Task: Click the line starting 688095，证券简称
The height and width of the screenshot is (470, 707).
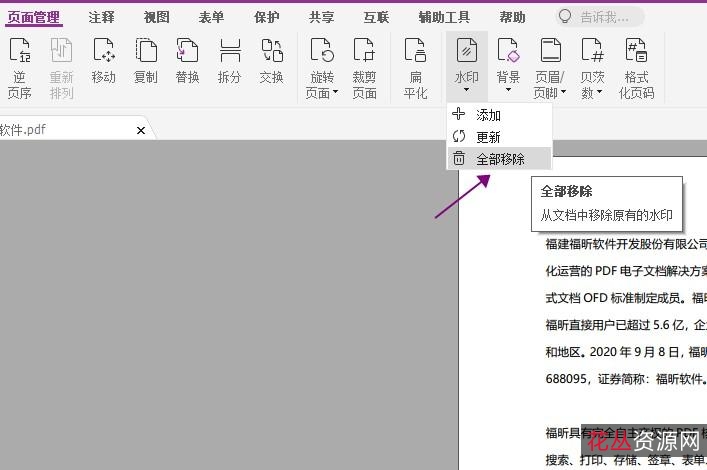Action: coord(626,378)
